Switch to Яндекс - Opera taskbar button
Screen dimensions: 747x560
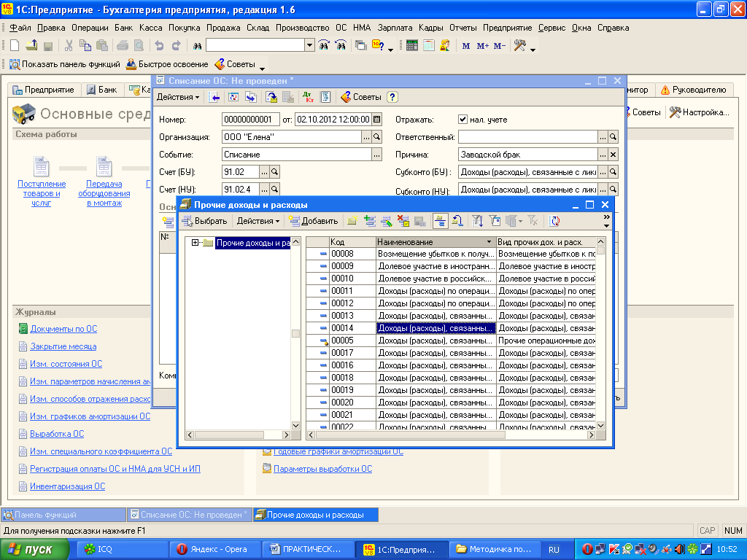pyautogui.click(x=214, y=550)
